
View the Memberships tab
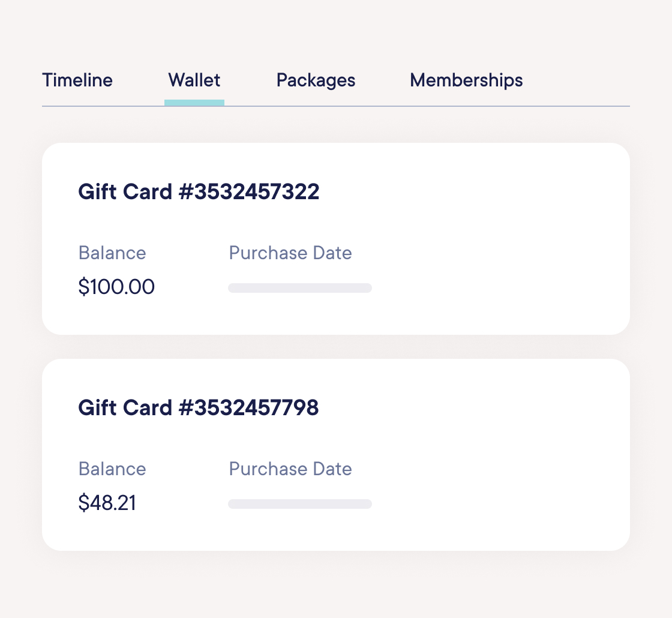pyautogui.click(x=466, y=80)
